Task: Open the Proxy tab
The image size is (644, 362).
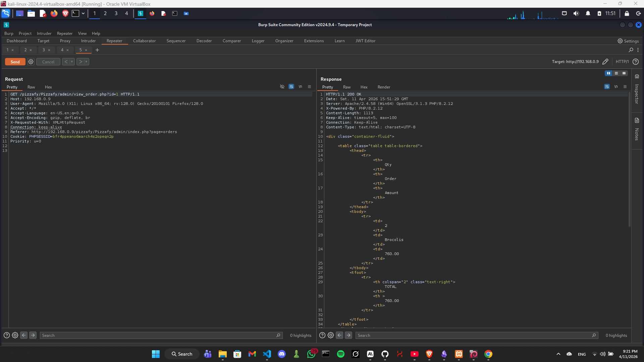Action: tap(65, 41)
